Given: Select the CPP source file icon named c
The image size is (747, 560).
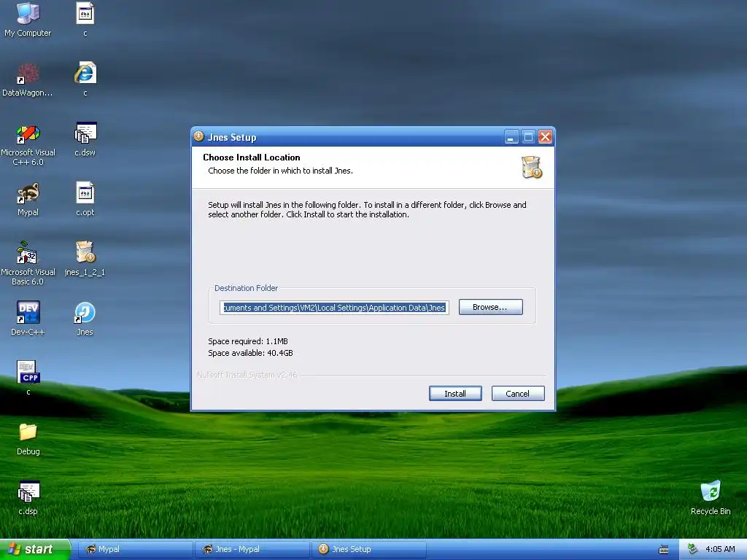Looking at the screenshot, I should [28, 378].
